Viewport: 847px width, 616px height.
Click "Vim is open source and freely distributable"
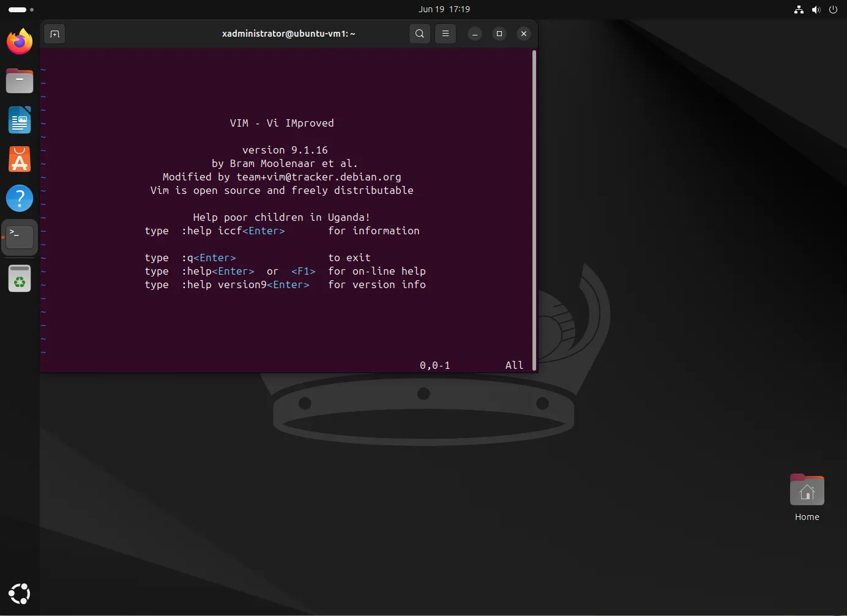coord(282,190)
